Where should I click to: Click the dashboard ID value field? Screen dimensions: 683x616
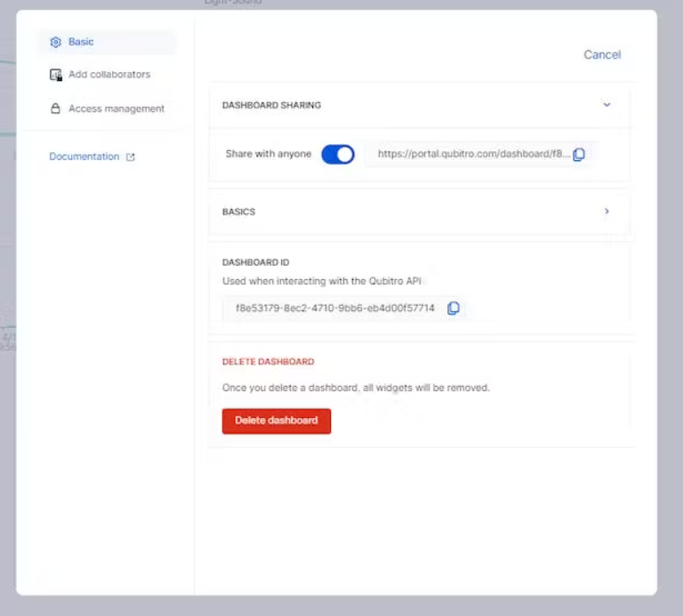(343, 308)
